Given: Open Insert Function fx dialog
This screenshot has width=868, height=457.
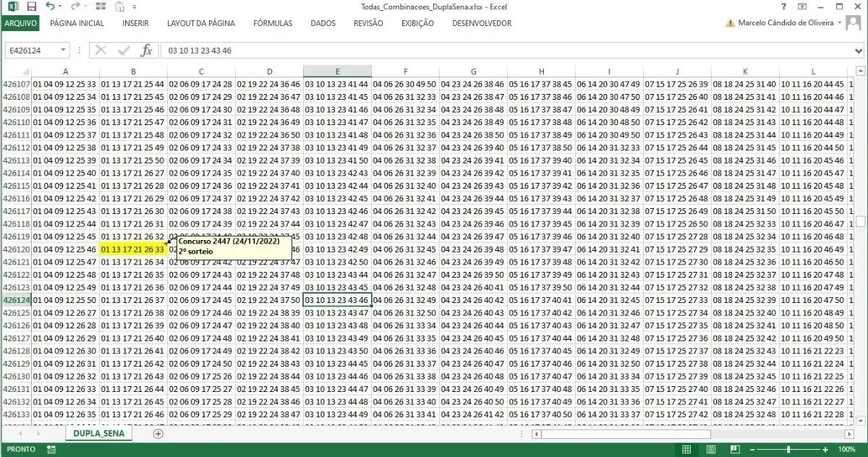Looking at the screenshot, I should (146, 50).
